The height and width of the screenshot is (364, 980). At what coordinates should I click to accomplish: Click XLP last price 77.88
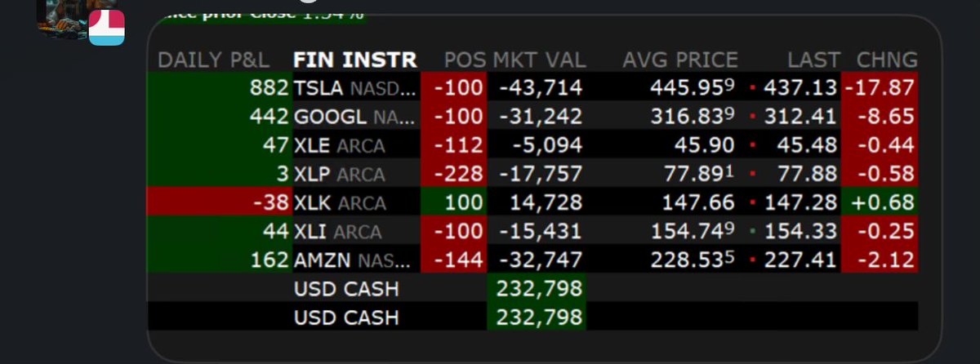tap(808, 173)
